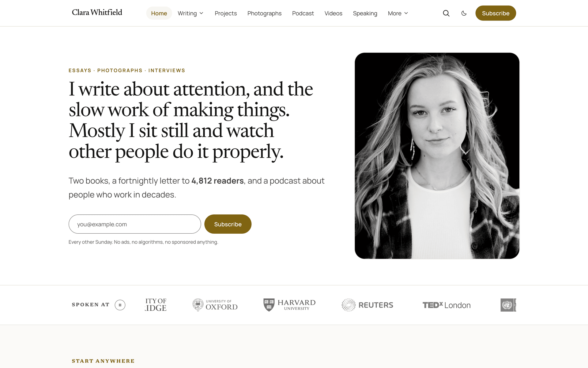This screenshot has height=368, width=588.
Task: Click the "ESSAYS · PHOTOGRAPHS · INTERVIEWS" tagline
Action: [x=127, y=71]
